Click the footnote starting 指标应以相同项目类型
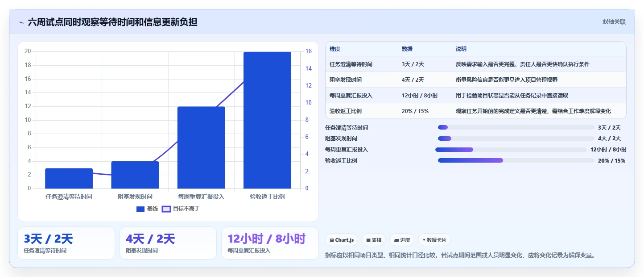This screenshot has height=277, width=644. 461,256
